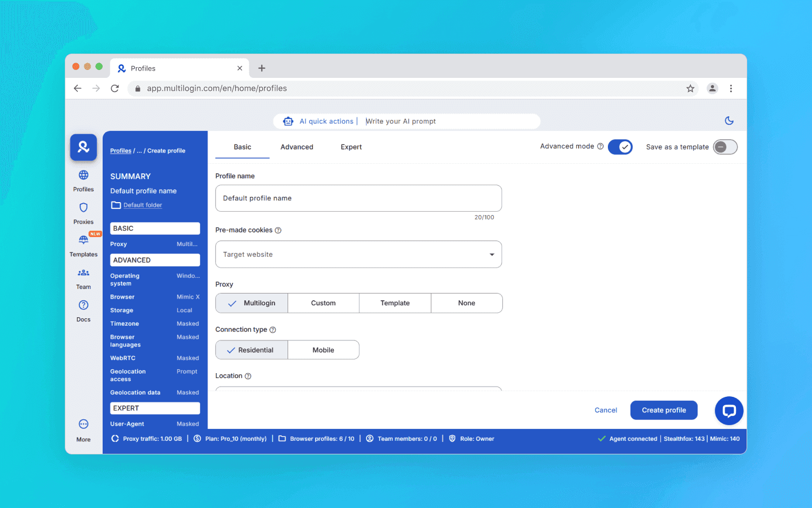Open the Team sidebar section
Screen dimensions: 812x508
83,279
